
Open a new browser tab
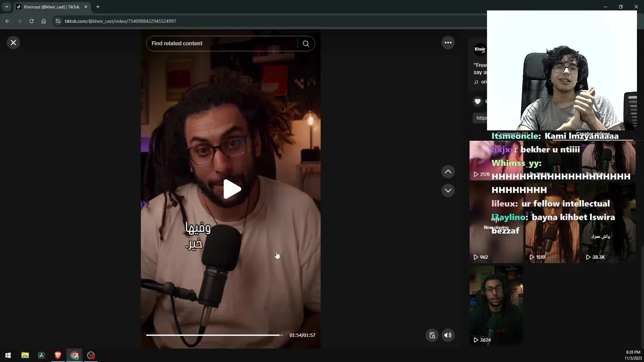pyautogui.click(x=98, y=7)
